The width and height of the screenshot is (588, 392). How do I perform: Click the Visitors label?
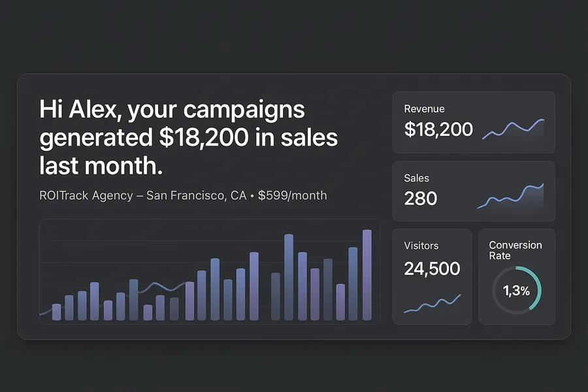pyautogui.click(x=421, y=246)
